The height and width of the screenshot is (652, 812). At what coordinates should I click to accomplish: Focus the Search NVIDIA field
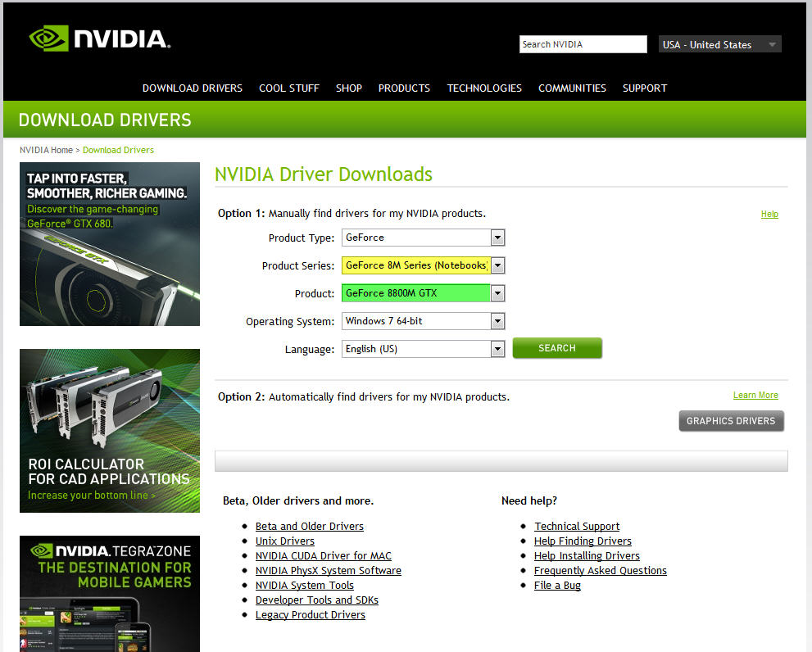(x=583, y=44)
